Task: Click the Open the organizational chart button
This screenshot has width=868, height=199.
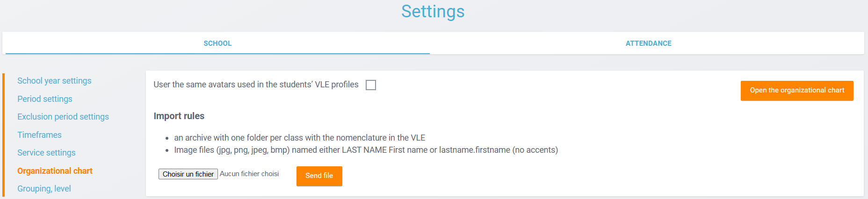Action: (x=796, y=91)
